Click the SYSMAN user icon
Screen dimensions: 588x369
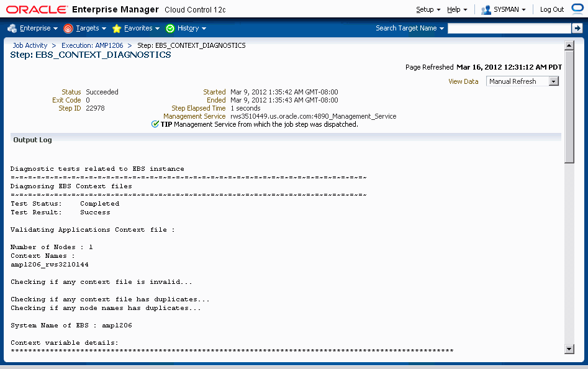click(486, 10)
